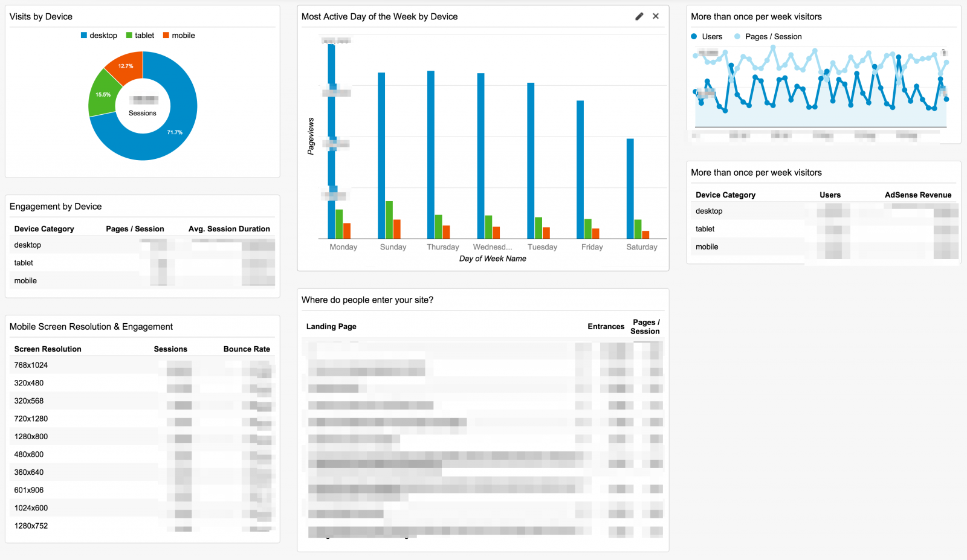Open the Engagement by Device widget title
The width and height of the screenshot is (967, 560).
[56, 207]
